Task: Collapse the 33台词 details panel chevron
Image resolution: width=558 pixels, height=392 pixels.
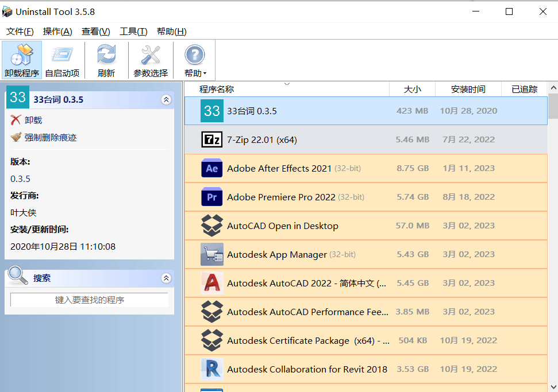Action: pos(166,100)
